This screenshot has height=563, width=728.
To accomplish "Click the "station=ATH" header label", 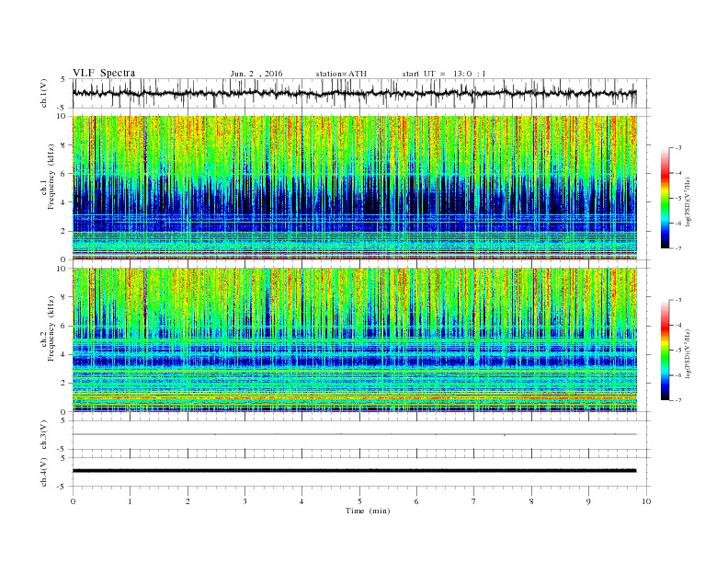I will (341, 74).
